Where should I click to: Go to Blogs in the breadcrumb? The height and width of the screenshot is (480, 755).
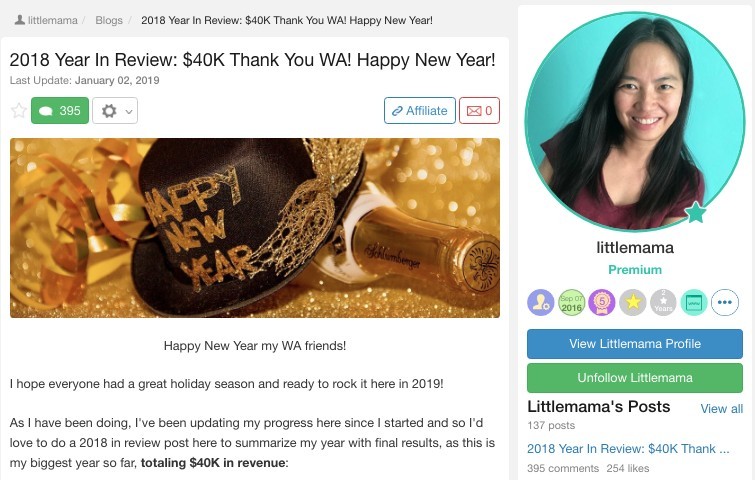coord(109,20)
